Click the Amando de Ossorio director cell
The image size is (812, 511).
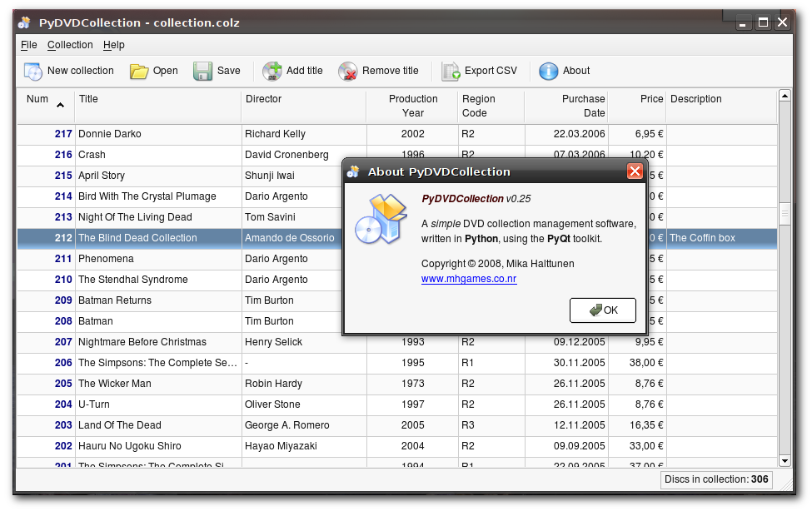click(x=292, y=238)
